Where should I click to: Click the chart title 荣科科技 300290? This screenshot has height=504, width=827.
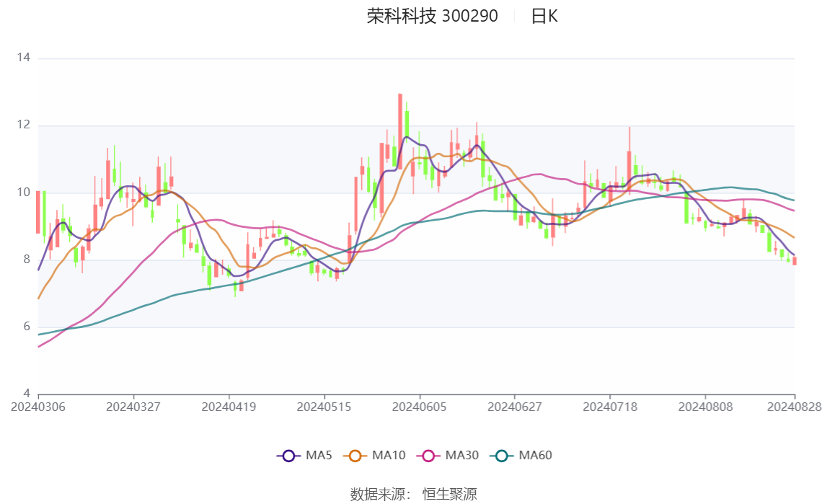click(x=432, y=17)
